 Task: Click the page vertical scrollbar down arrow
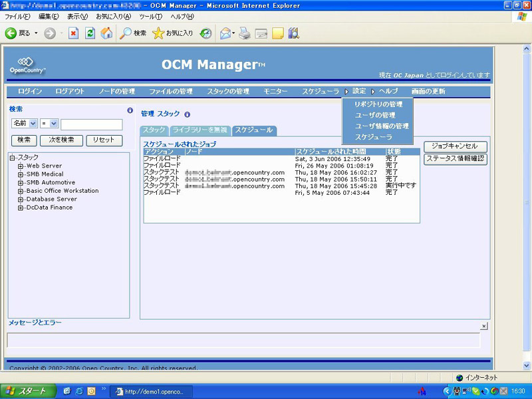526,366
